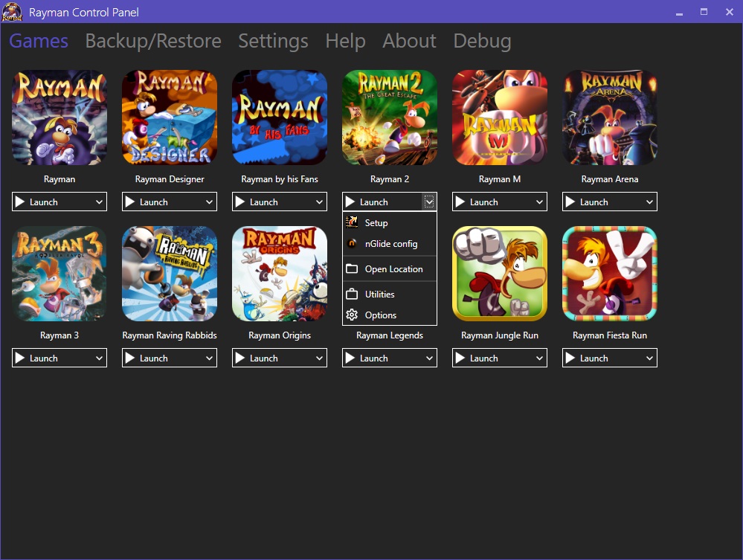Screen dimensions: 743x560
Task: Open the Rayman Fiesta Run icon
Action: pyautogui.click(x=610, y=274)
